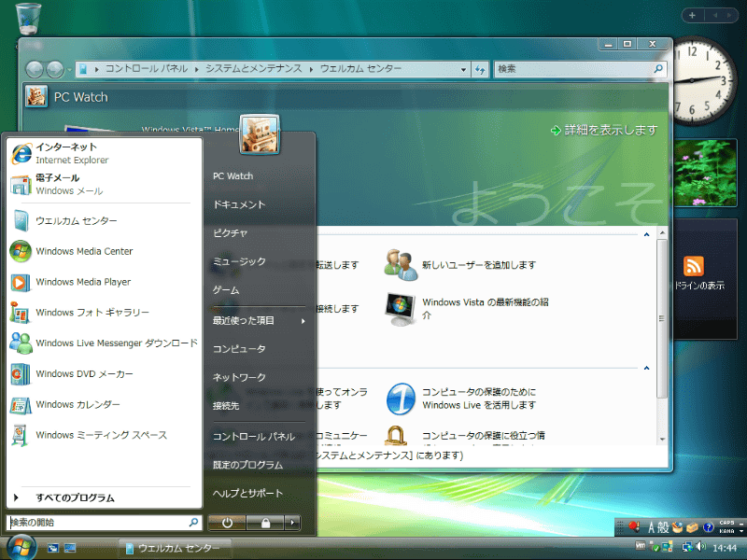
Task: Select ウェルカム センター taskbar button
Action: [175, 548]
